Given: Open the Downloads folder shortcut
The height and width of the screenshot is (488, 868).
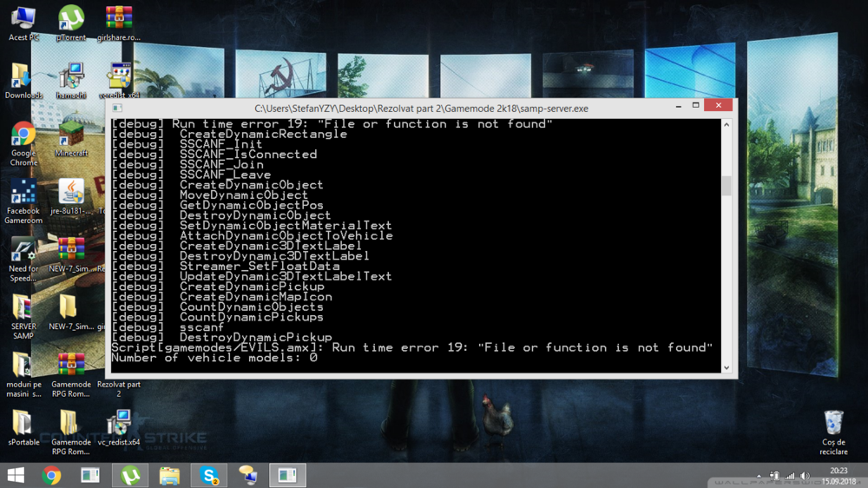Looking at the screenshot, I should (23, 81).
